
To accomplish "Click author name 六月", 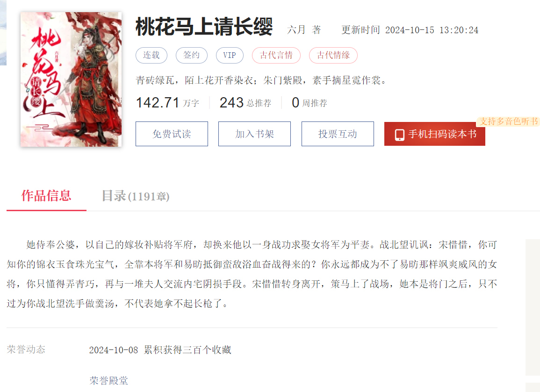I will pos(296,30).
